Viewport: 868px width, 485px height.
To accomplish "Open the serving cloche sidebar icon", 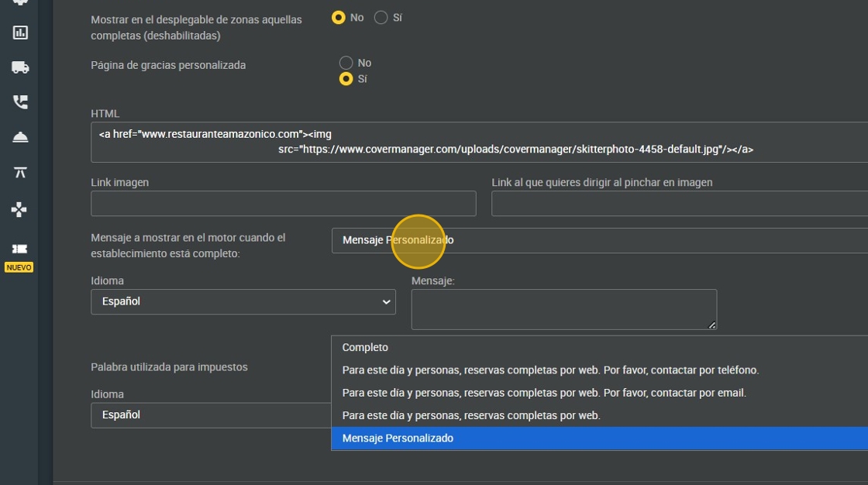I will pos(20,137).
